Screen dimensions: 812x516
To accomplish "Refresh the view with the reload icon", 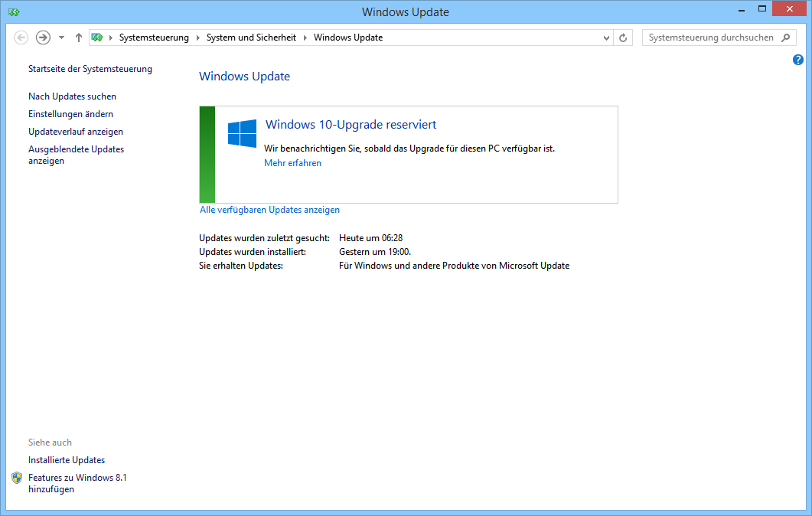I will point(623,38).
